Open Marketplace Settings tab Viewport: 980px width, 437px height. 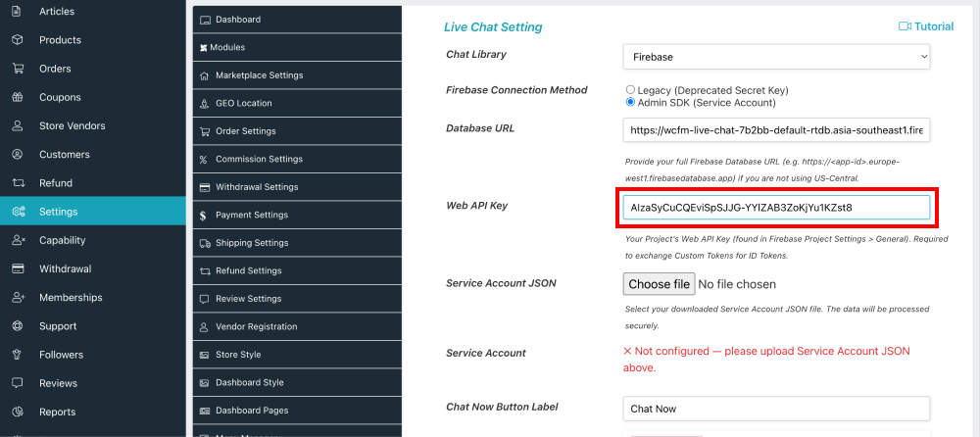[259, 75]
